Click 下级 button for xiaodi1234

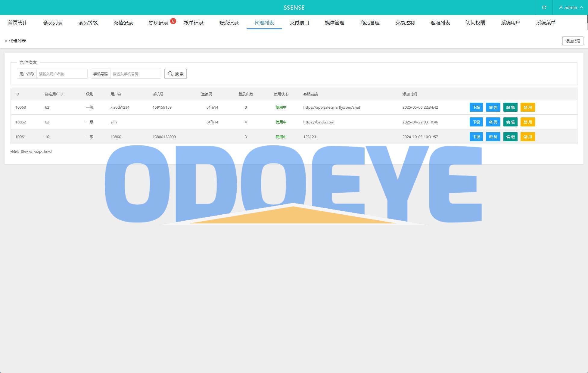pyautogui.click(x=476, y=107)
